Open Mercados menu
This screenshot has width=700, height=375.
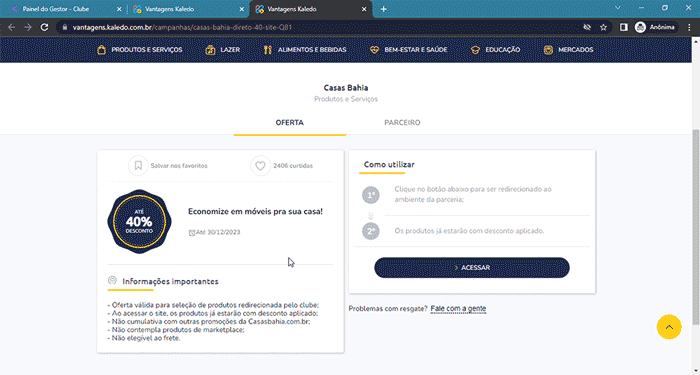pyautogui.click(x=568, y=50)
